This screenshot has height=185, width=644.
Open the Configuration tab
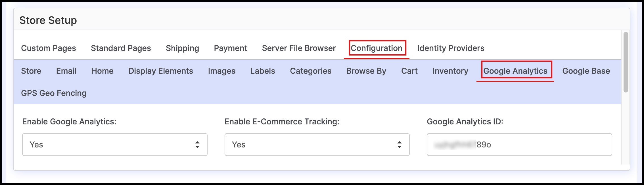[x=377, y=48]
